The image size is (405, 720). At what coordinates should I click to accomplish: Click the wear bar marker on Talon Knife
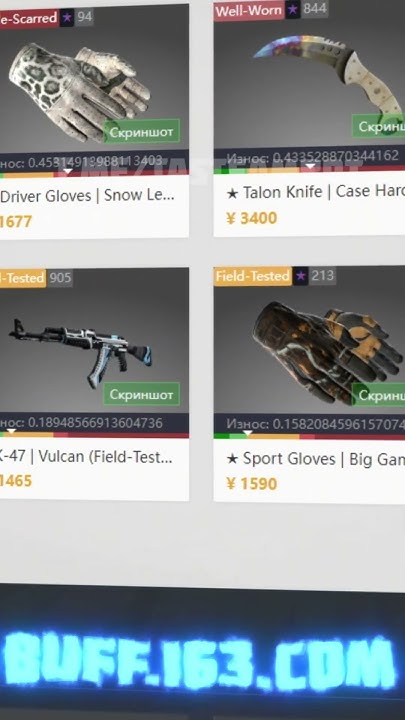(310, 166)
